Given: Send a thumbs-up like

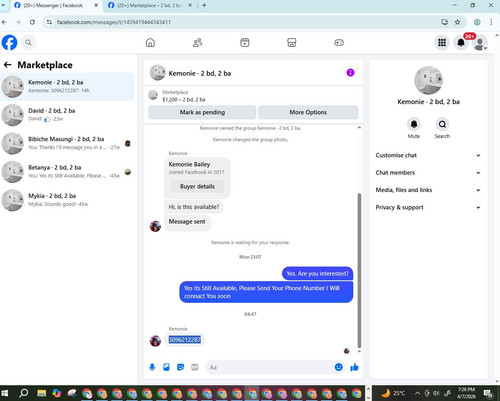Looking at the screenshot, I should pos(354,367).
